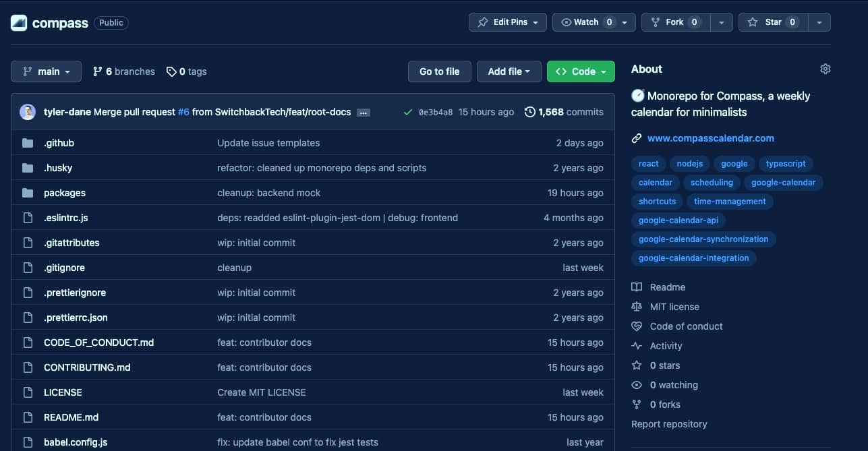View the 6 branches list
The width and height of the screenshot is (868, 451).
pyautogui.click(x=124, y=71)
